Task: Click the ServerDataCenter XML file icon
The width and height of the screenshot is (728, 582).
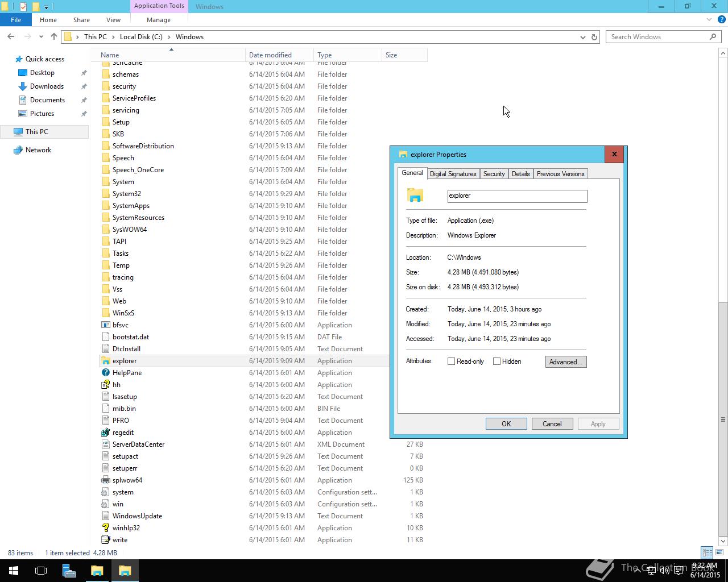Action: (105, 444)
